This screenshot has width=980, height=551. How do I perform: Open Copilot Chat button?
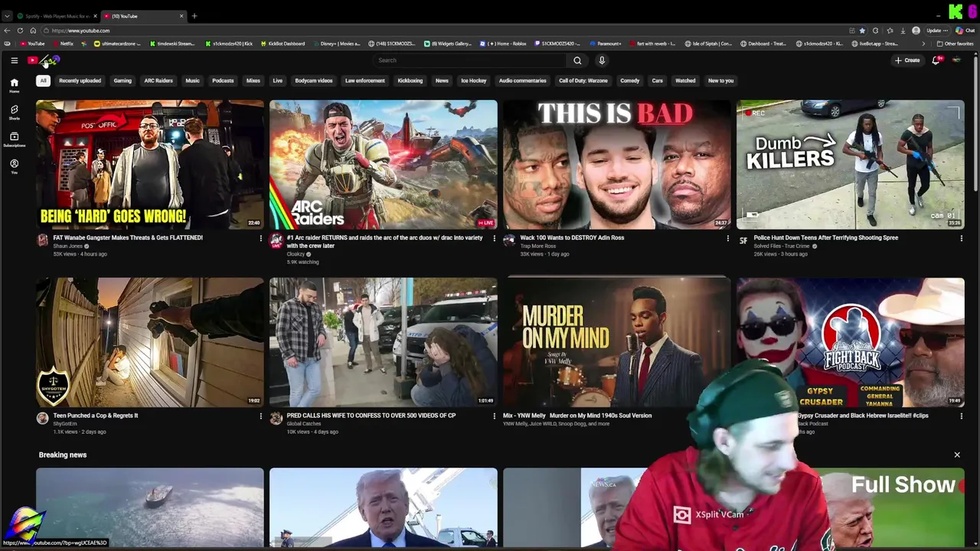964,31
